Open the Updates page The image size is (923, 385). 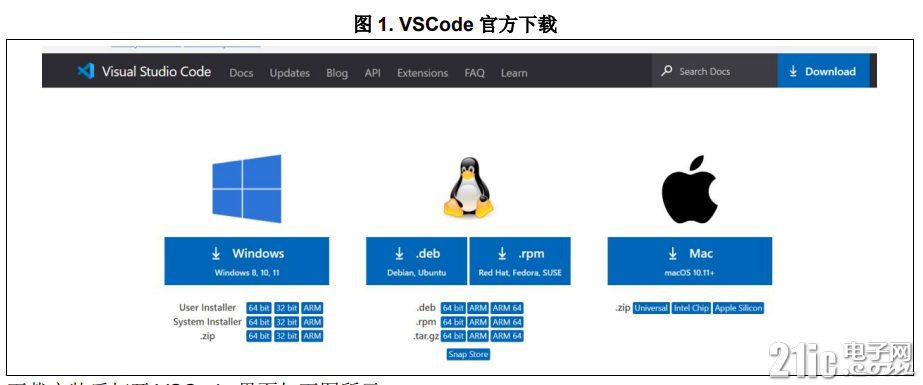(290, 73)
